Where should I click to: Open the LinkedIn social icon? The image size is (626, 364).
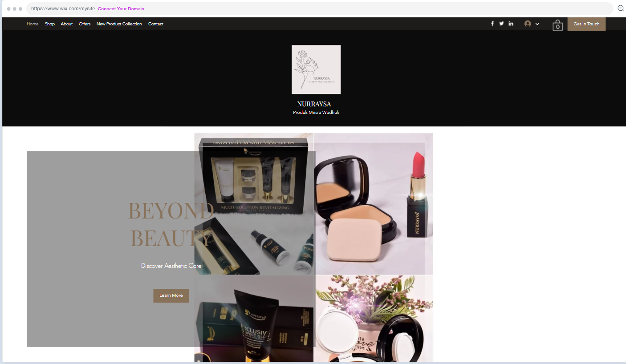[x=511, y=24]
